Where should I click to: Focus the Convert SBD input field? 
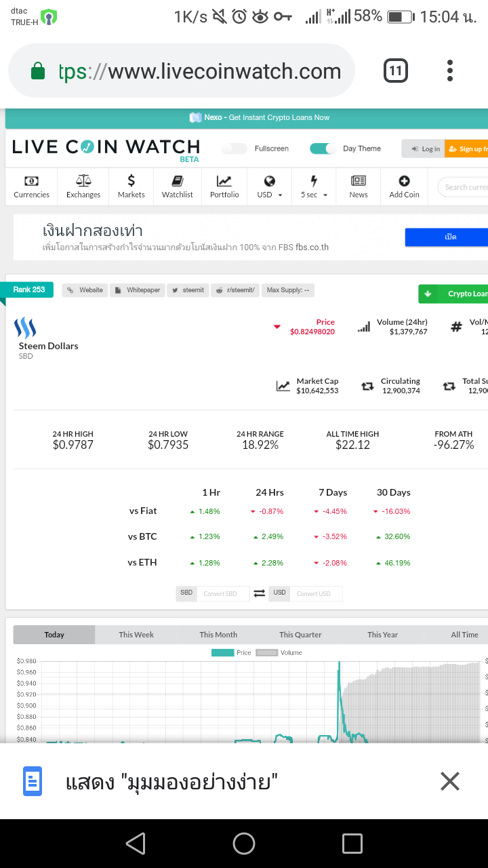pyautogui.click(x=223, y=593)
